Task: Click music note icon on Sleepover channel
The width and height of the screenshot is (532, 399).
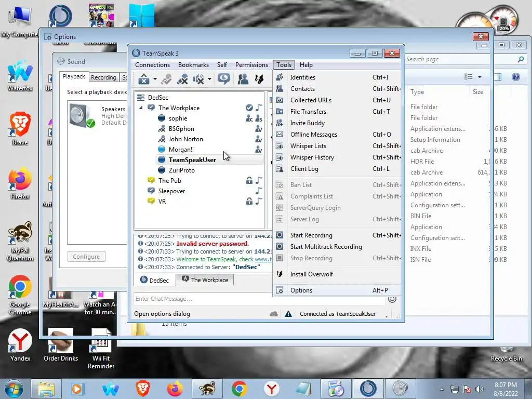Action: (x=259, y=191)
